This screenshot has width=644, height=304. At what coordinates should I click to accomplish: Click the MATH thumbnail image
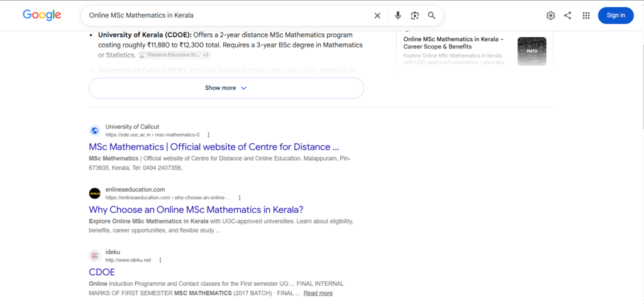pos(532,52)
